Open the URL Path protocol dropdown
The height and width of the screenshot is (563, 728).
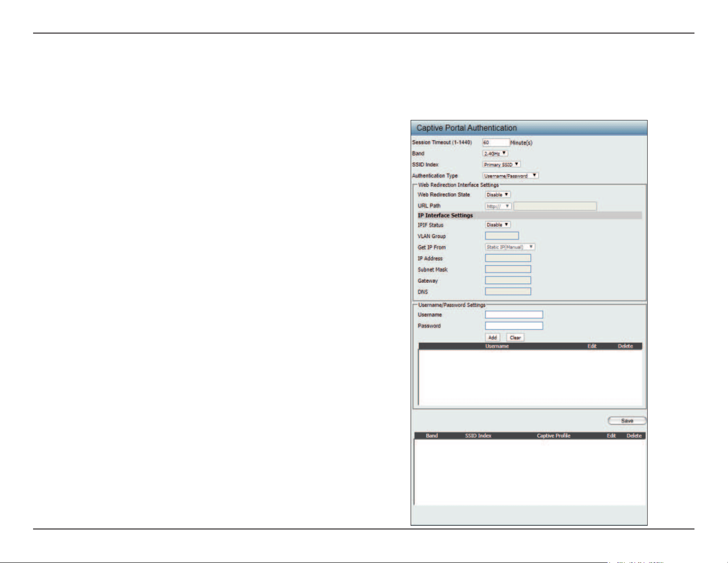498,206
